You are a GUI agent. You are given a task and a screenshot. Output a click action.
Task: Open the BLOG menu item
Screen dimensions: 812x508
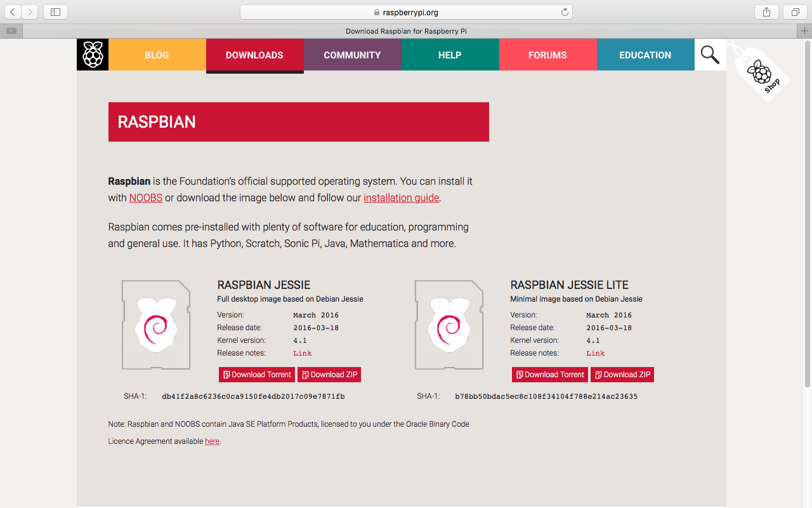pyautogui.click(x=157, y=55)
